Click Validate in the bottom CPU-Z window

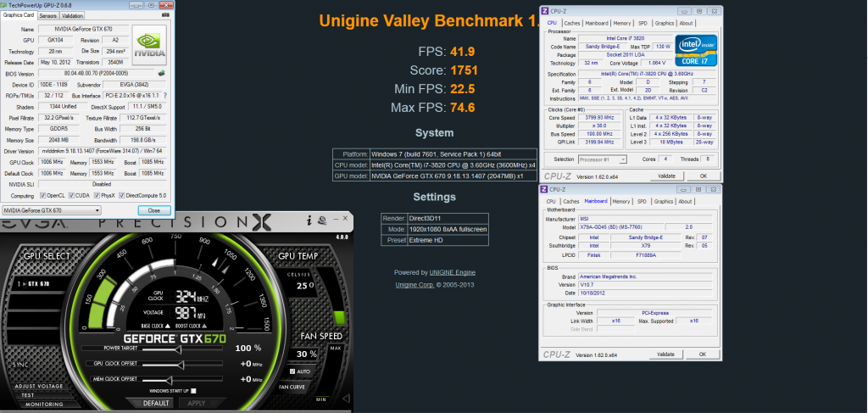click(666, 354)
